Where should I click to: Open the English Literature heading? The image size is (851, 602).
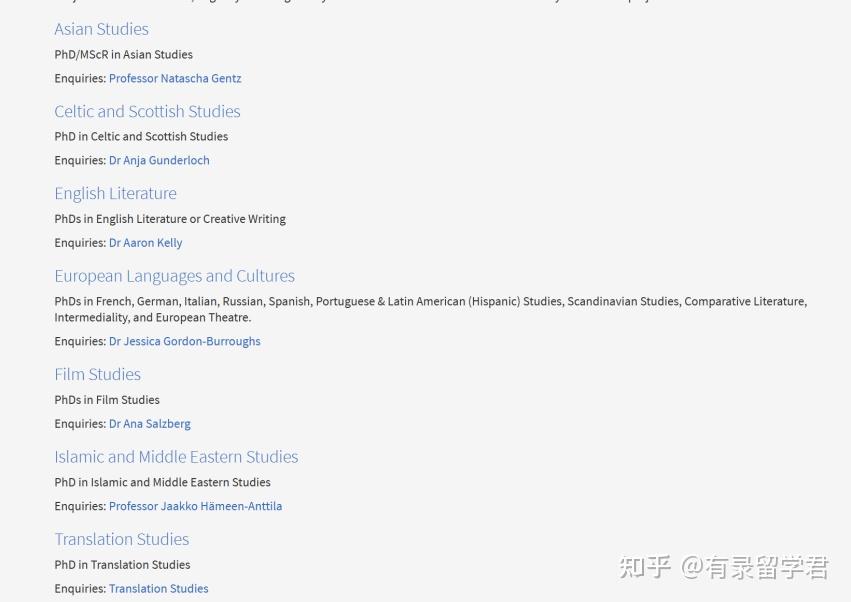(x=115, y=193)
